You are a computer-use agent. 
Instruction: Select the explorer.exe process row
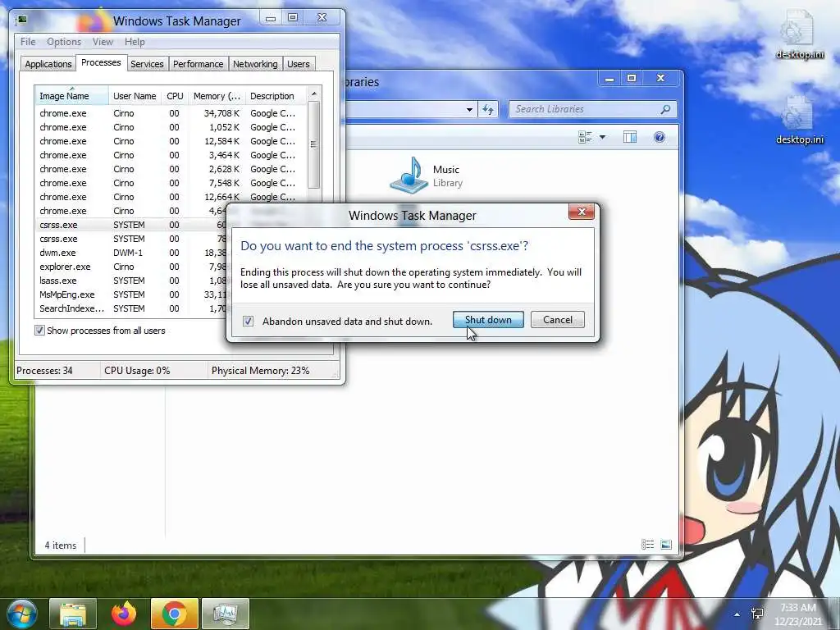(x=131, y=267)
